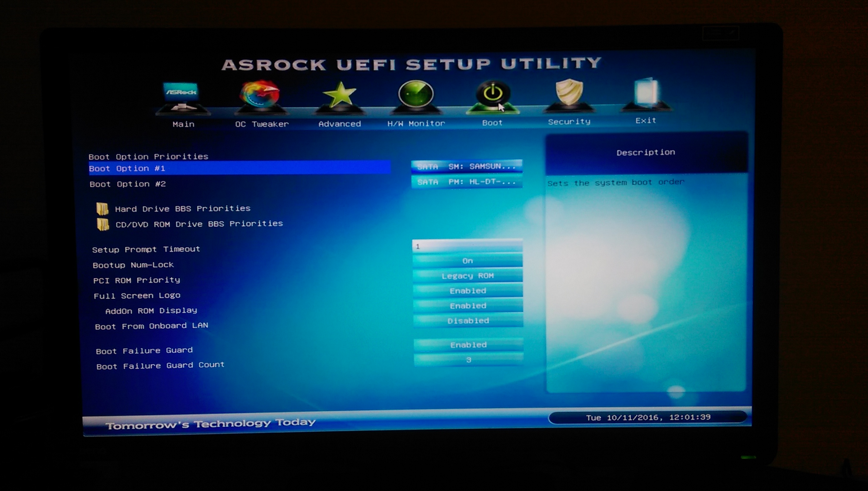This screenshot has height=491, width=868.
Task: Click Hard Drive BBS Priorities folder icon
Action: pos(102,209)
